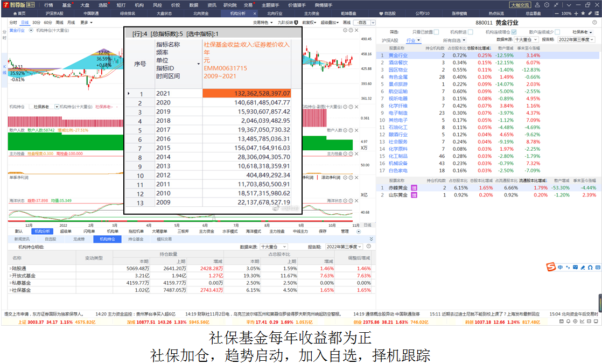Click the Sogou S input method icon
Viewport: 602px width, 364px height.
[551, 267]
